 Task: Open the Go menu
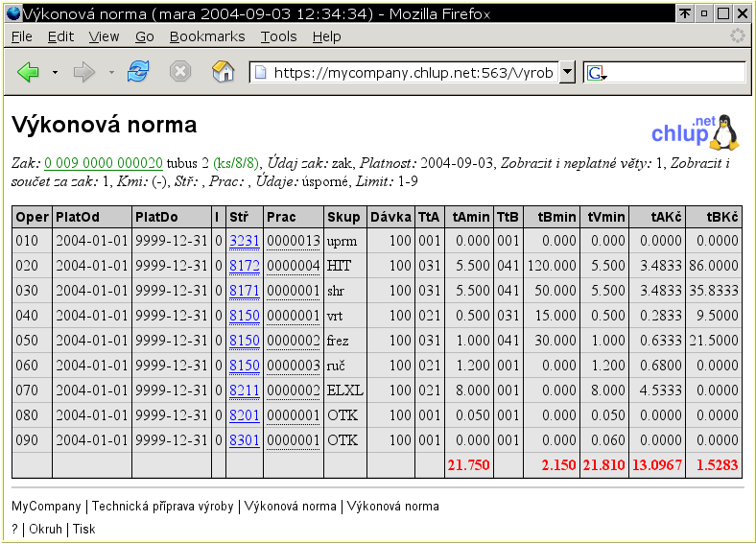tap(144, 36)
